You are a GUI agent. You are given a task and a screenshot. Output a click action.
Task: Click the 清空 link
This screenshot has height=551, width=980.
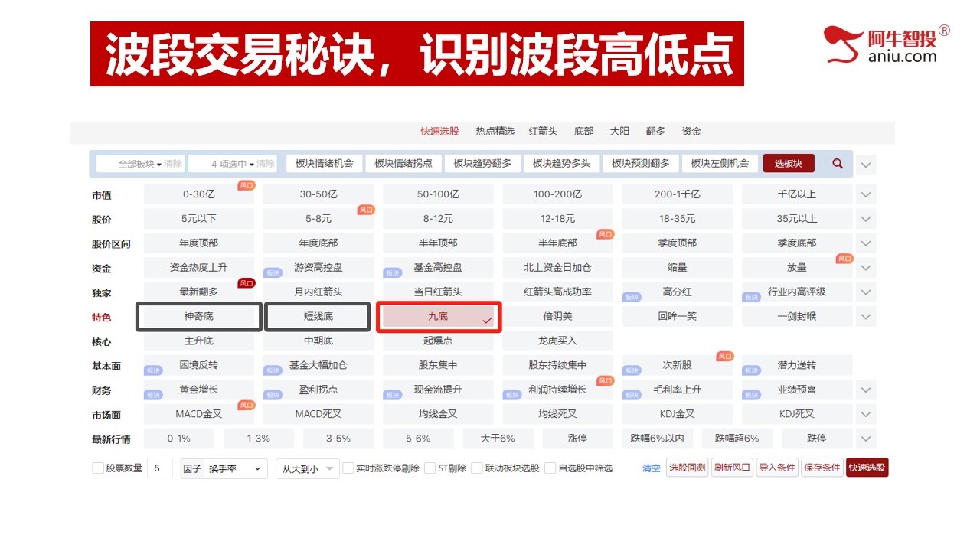[651, 468]
